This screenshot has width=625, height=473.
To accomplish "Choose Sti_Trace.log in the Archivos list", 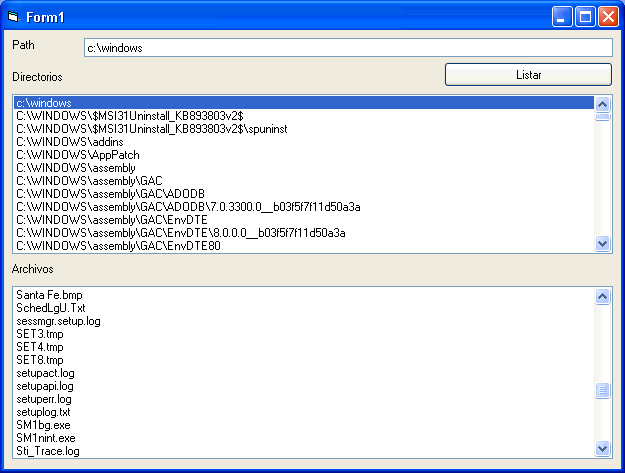I will tap(48, 451).
